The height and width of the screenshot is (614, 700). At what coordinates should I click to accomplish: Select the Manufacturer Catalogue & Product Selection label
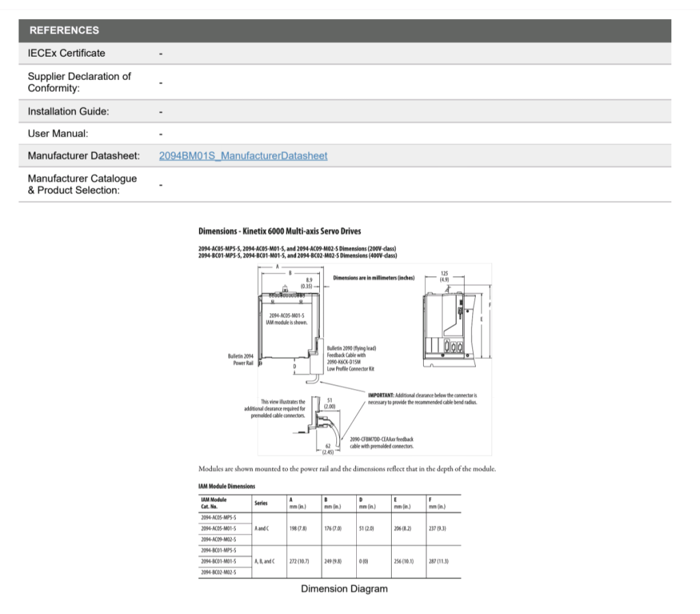pos(82,184)
